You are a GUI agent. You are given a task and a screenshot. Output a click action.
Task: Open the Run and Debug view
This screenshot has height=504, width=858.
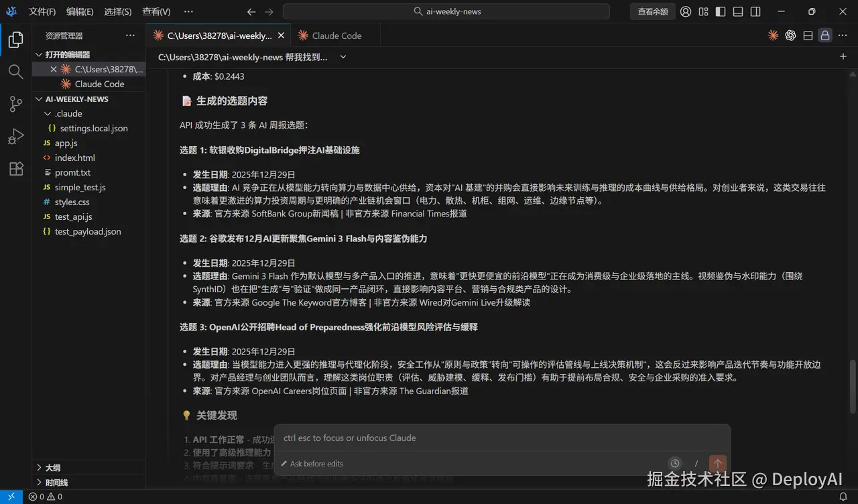pyautogui.click(x=16, y=137)
